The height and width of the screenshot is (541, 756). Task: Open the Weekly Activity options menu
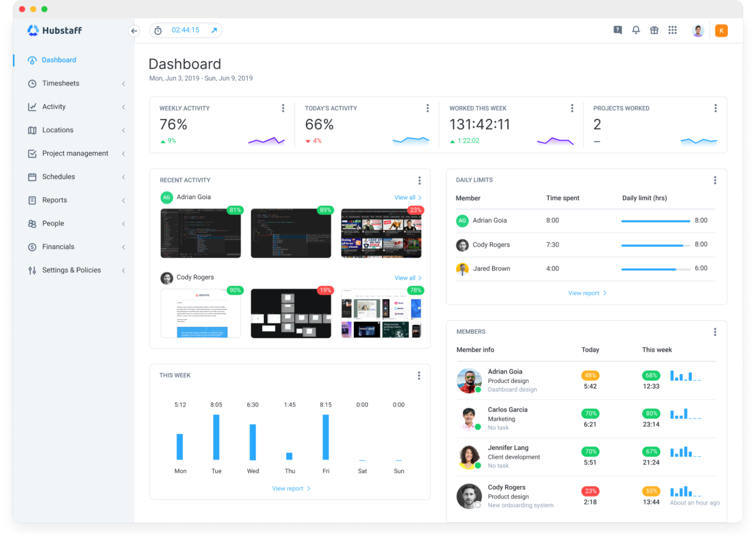click(x=283, y=108)
